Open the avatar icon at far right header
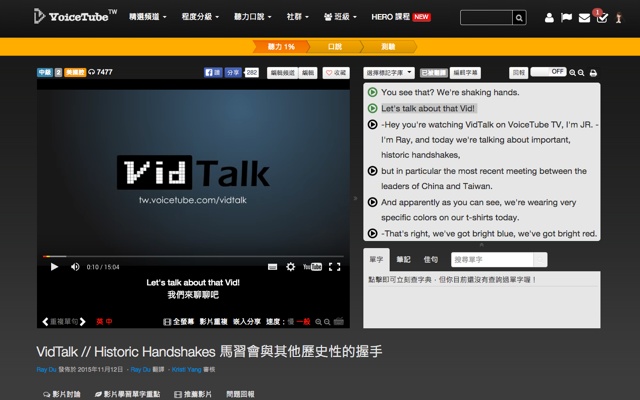The height and width of the screenshot is (400, 640). 619,18
